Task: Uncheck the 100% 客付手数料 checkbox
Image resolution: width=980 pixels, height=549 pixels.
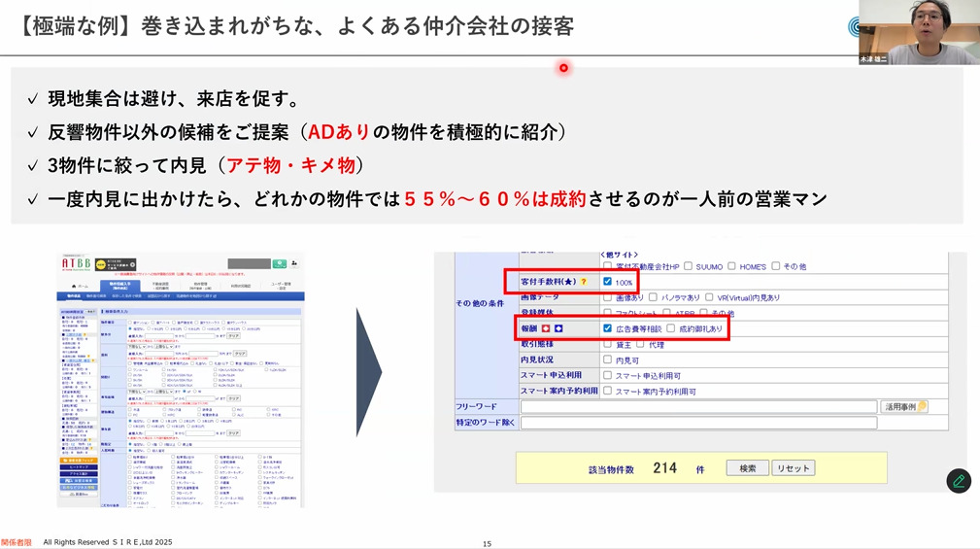Action: point(608,282)
